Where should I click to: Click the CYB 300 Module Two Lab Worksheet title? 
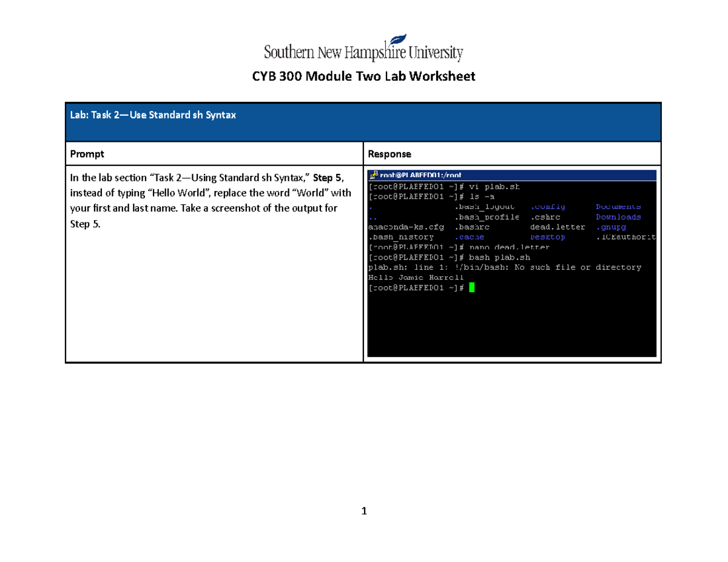click(x=364, y=76)
